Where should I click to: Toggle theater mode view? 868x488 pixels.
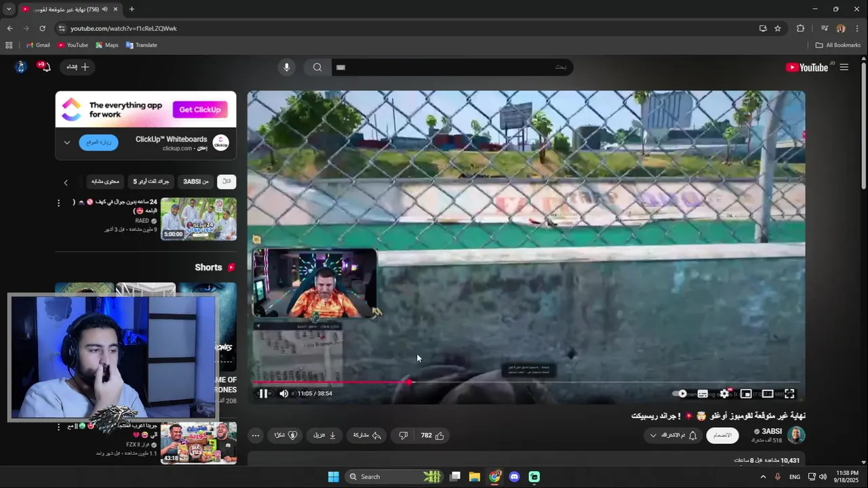click(x=768, y=393)
